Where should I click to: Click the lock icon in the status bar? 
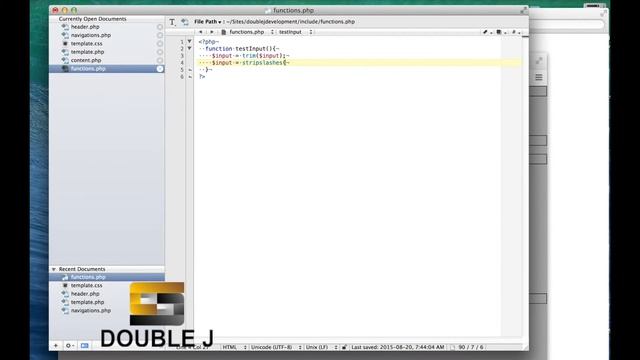coord(344,347)
